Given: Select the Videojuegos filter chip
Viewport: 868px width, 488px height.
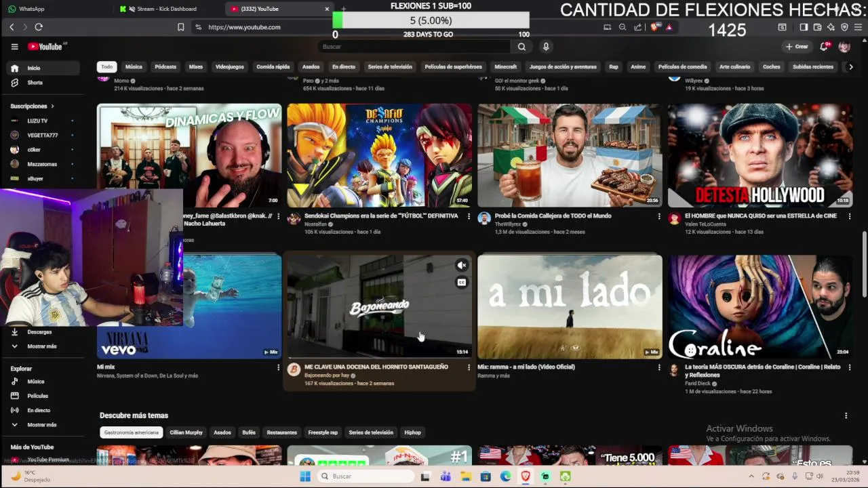Looking at the screenshot, I should [x=229, y=67].
